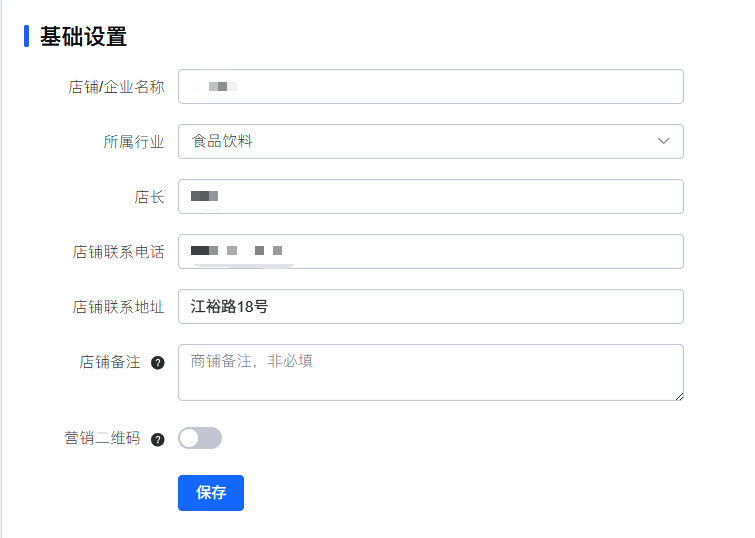This screenshot has height=538, width=755.
Task: Click into the 店长 text field
Action: pyautogui.click(x=430, y=196)
